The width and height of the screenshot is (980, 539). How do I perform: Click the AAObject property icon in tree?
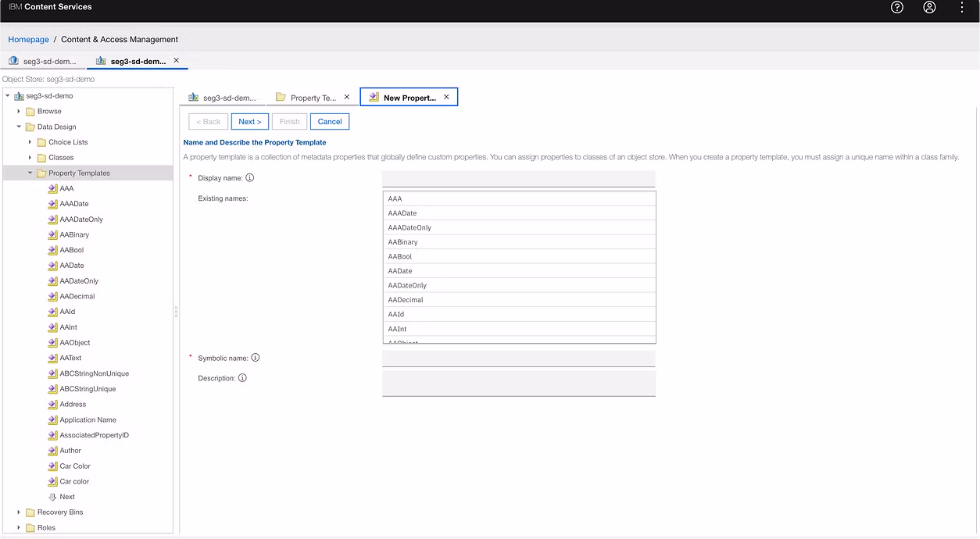52,342
